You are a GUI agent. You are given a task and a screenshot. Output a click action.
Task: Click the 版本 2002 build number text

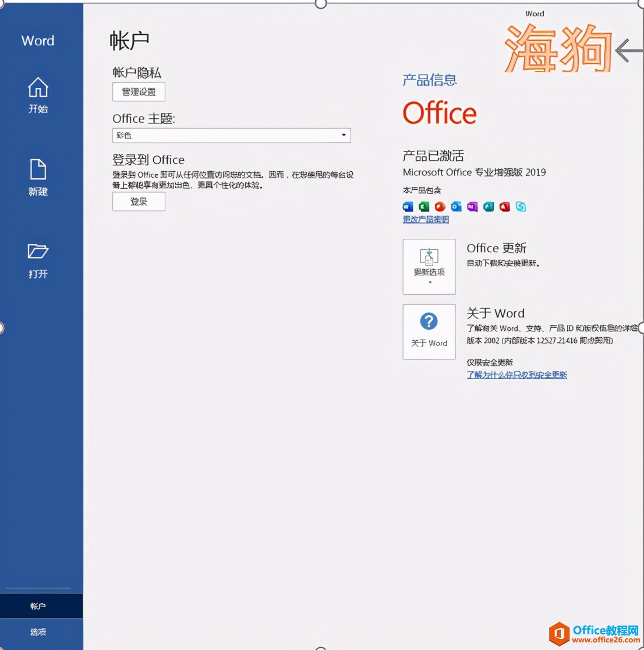(x=540, y=340)
